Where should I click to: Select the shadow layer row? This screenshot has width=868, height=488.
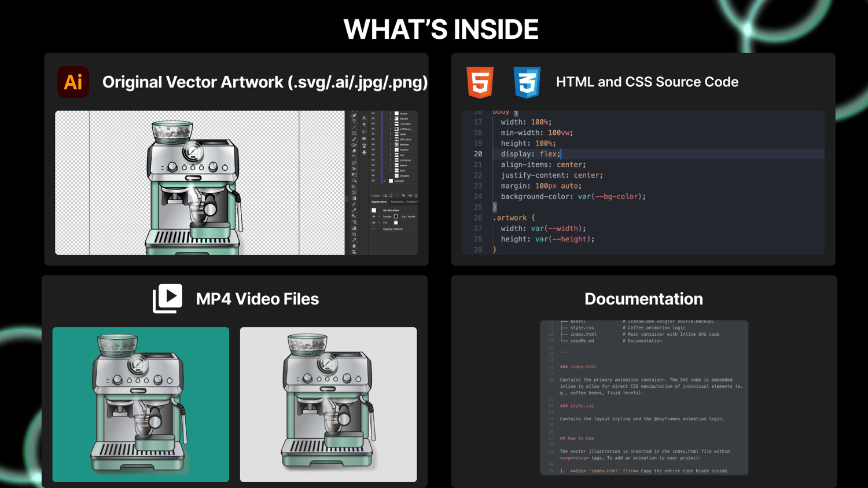pyautogui.click(x=393, y=176)
